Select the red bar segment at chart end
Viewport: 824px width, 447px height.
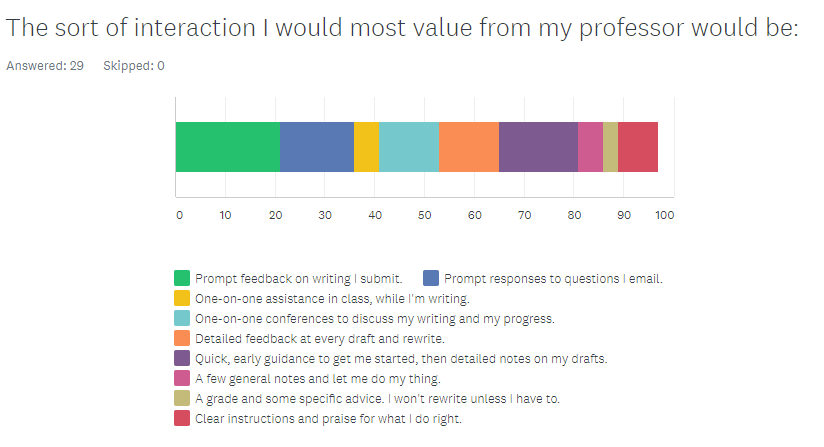click(x=638, y=147)
